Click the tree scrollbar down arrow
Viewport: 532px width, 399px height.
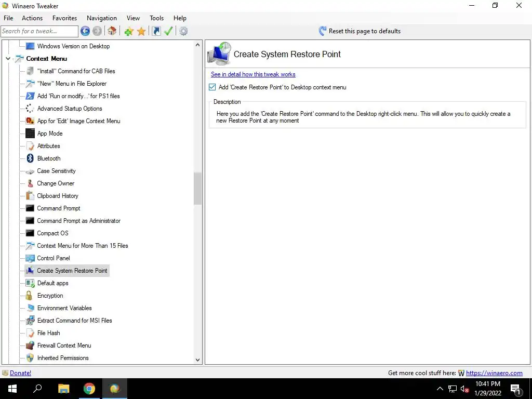pos(198,360)
